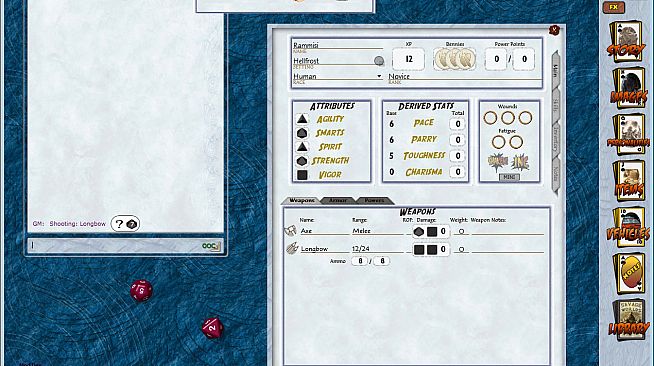Click the current Ammo box for Longbow
This screenshot has height=366, width=654.
point(359,261)
